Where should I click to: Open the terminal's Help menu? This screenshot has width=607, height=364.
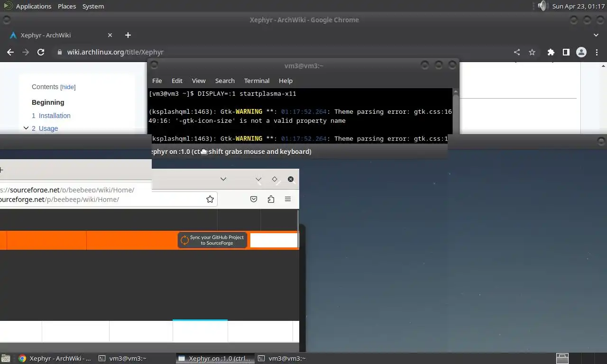click(x=285, y=81)
